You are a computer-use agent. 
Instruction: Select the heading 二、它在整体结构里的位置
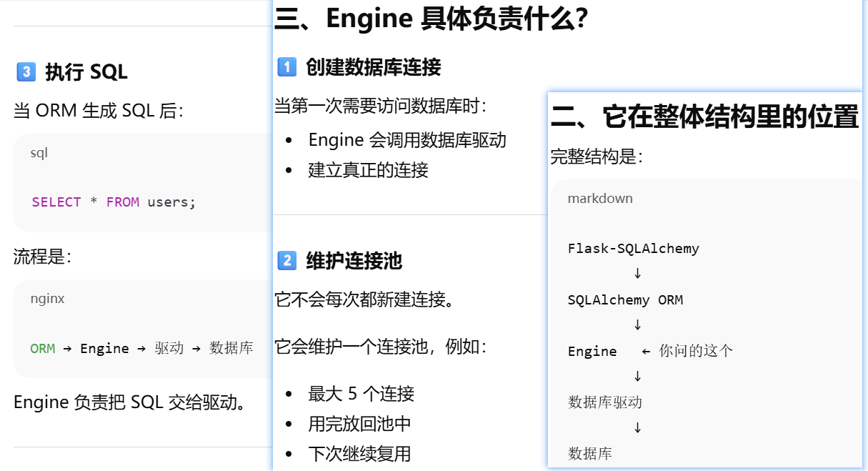tap(704, 117)
